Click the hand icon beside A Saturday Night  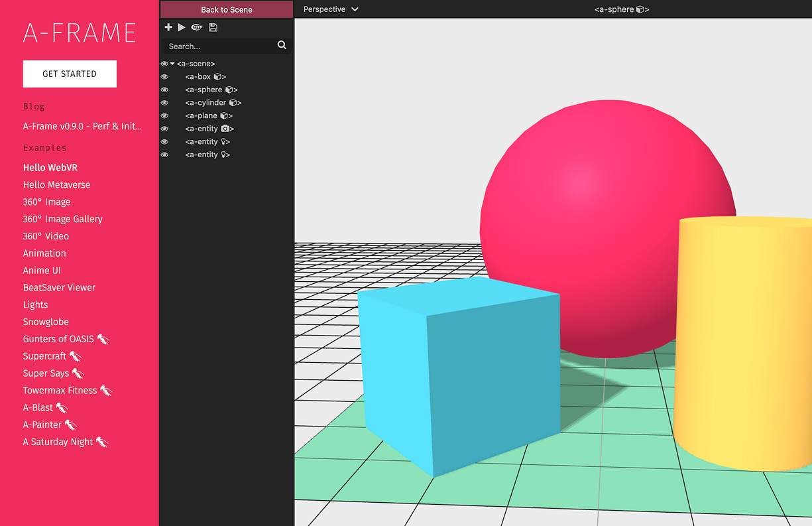click(x=102, y=442)
